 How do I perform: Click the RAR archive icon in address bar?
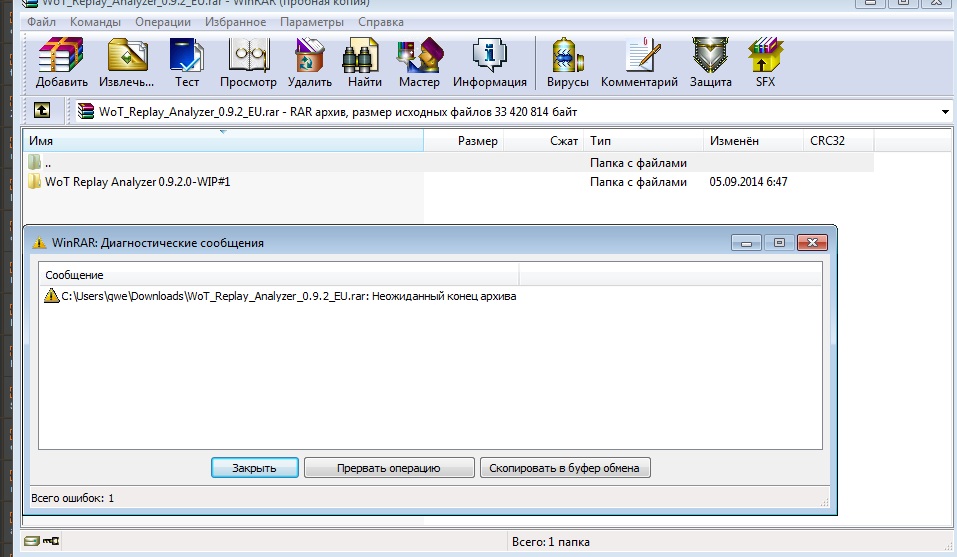click(85, 111)
